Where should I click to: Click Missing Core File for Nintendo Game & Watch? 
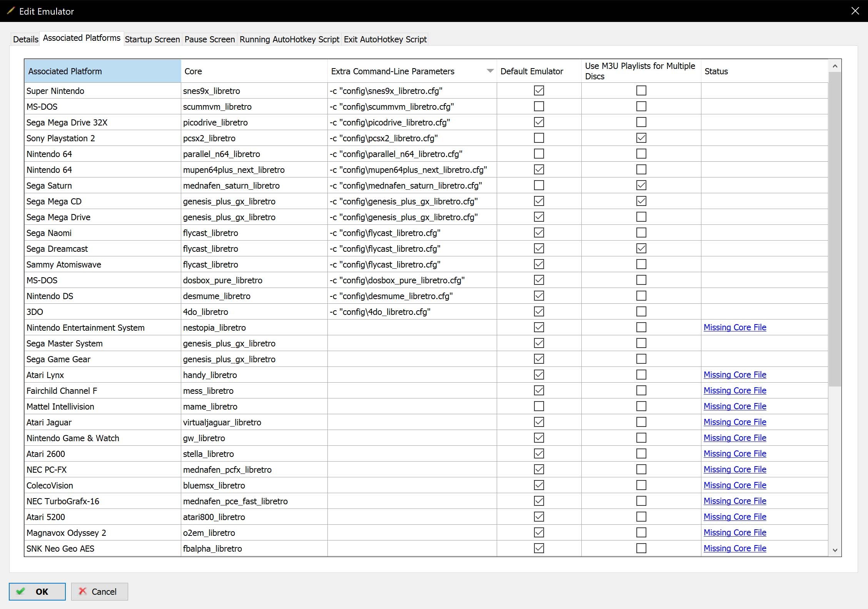[x=735, y=438]
